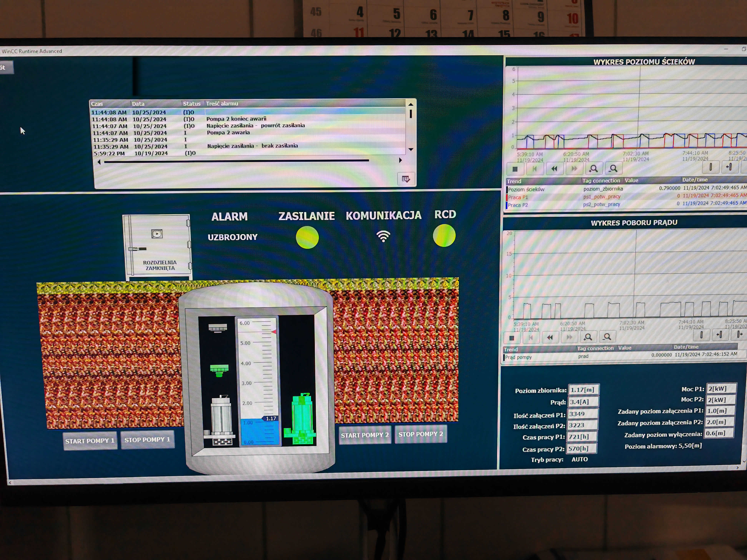
Task: Click the alarm acknowledge icon below the alarm list
Action: [406, 179]
